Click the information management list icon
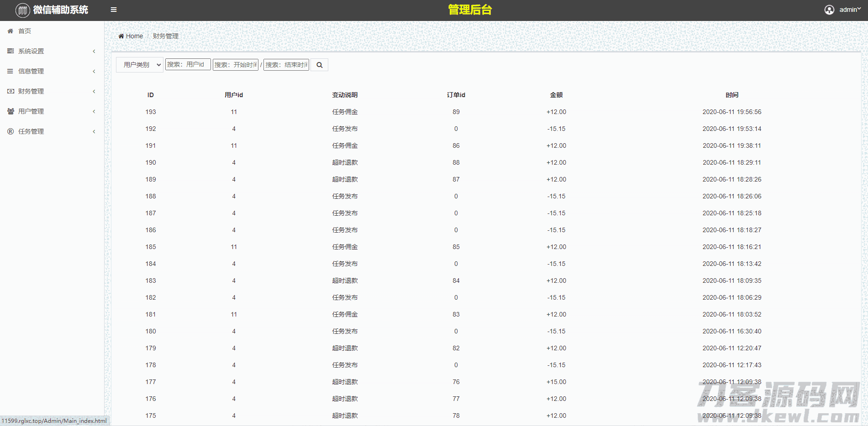868x426 pixels. click(x=11, y=71)
